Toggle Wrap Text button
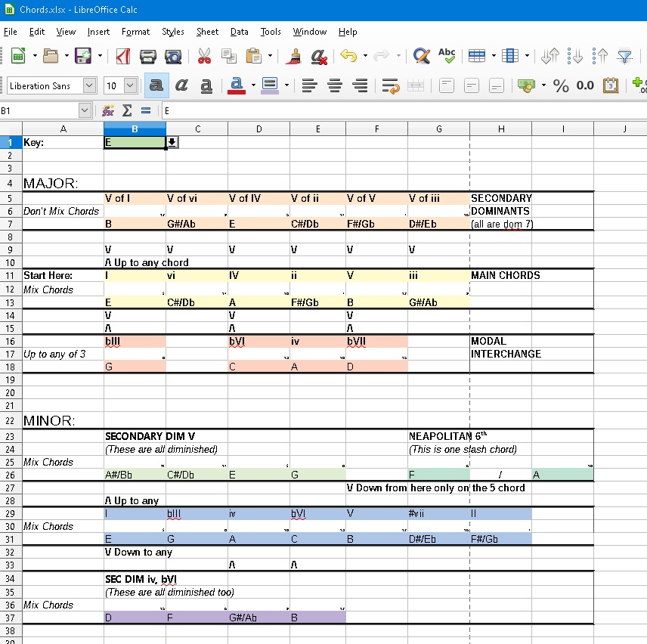 (391, 85)
